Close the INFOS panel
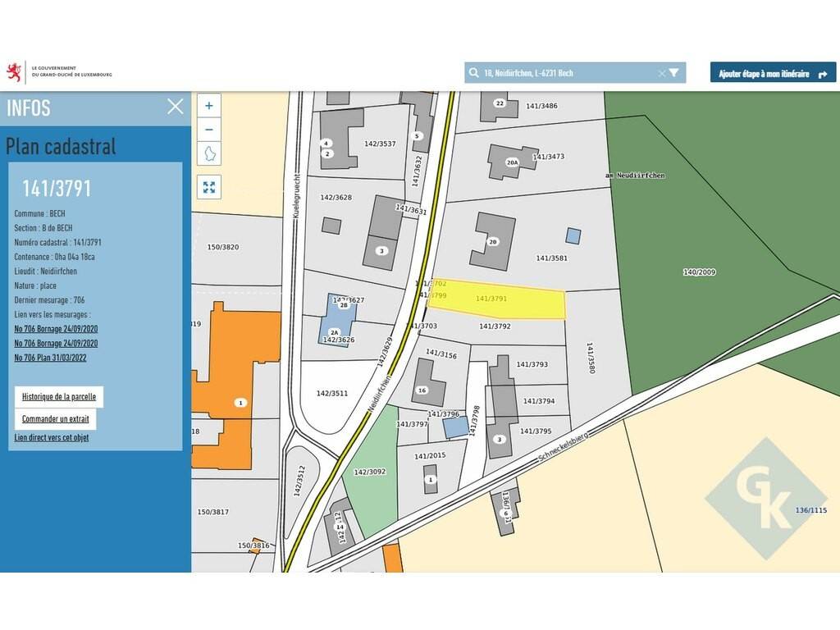The height and width of the screenshot is (630, 840). click(175, 107)
